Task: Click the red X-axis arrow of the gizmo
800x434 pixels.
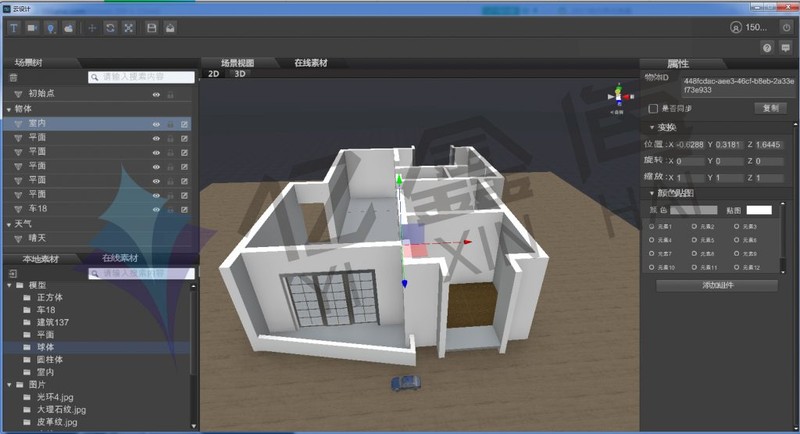Action: [x=467, y=242]
